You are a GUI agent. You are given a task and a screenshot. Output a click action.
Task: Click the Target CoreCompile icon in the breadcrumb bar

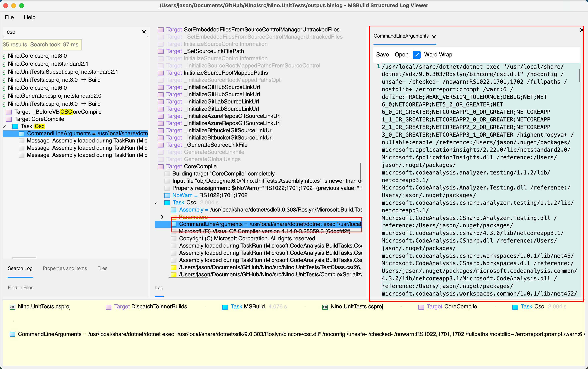pyautogui.click(x=422, y=307)
